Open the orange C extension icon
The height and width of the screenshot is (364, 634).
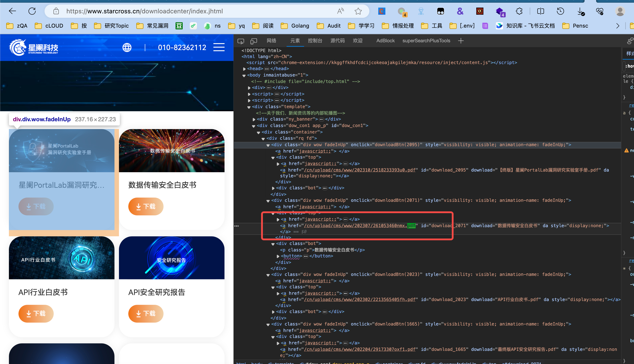click(x=382, y=11)
